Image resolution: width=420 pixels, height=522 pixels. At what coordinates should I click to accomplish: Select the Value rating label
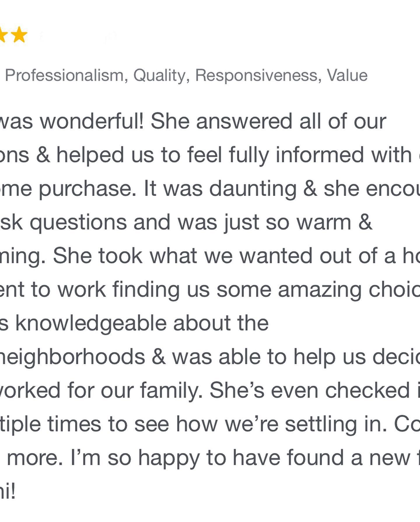tap(347, 75)
